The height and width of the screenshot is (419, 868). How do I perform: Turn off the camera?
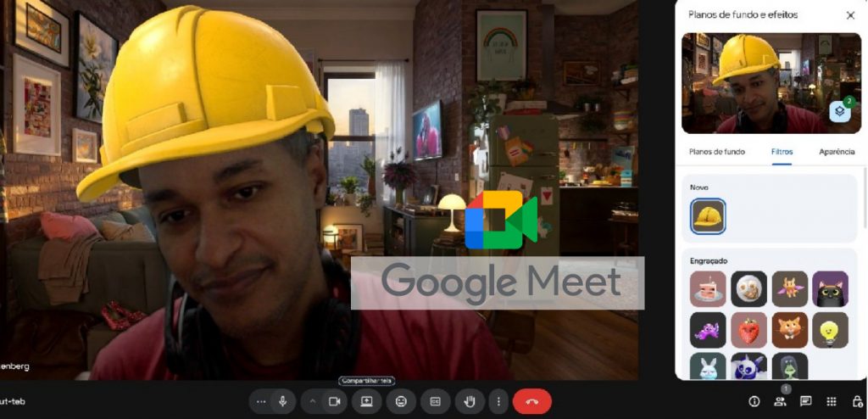pyautogui.click(x=334, y=402)
